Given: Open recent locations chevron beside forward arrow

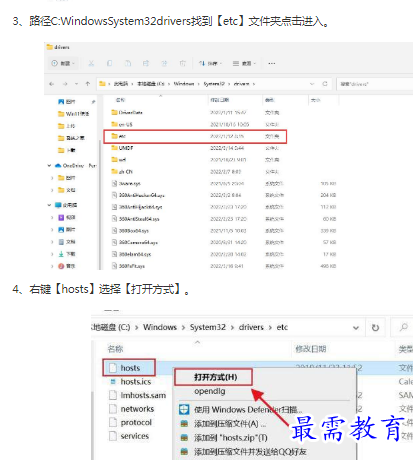Looking at the screenshot, I should coord(76,84).
